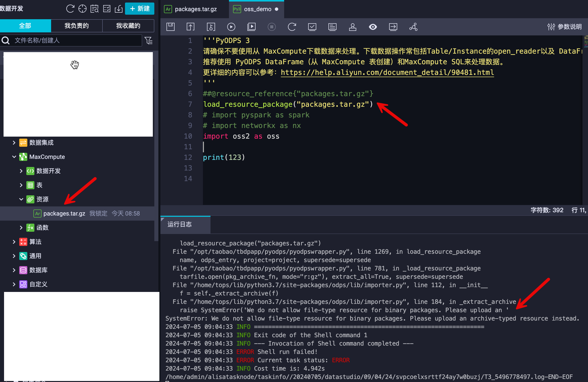Select the oss_demo editor tab

256,9
